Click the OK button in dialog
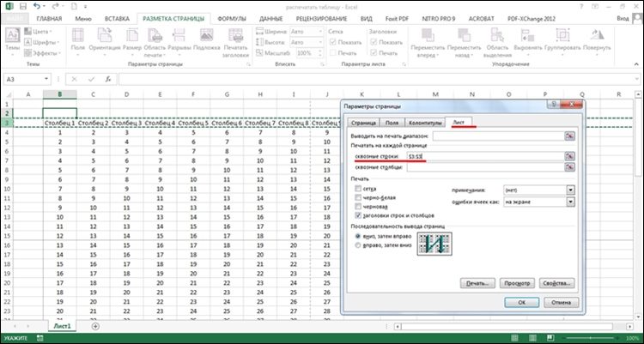 click(x=520, y=302)
